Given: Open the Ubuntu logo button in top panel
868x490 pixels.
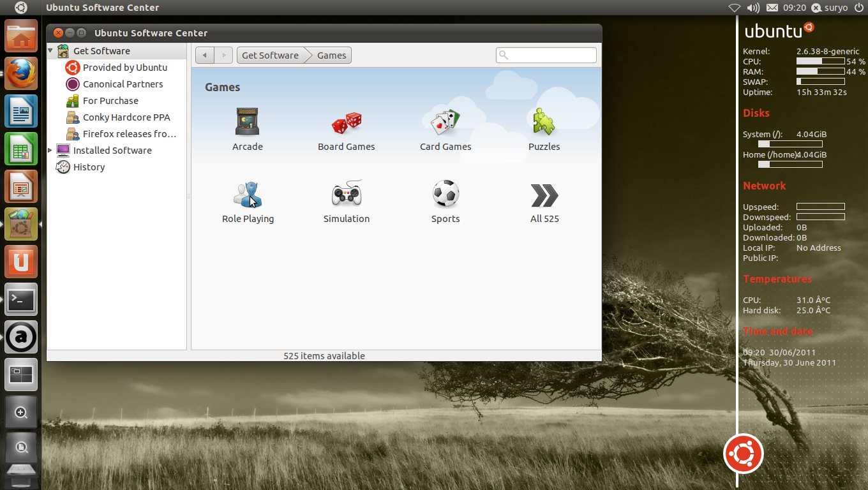Looking at the screenshot, I should (x=20, y=8).
